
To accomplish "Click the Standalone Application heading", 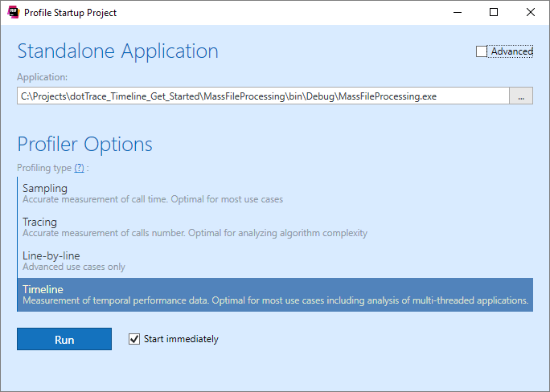I will (118, 51).
